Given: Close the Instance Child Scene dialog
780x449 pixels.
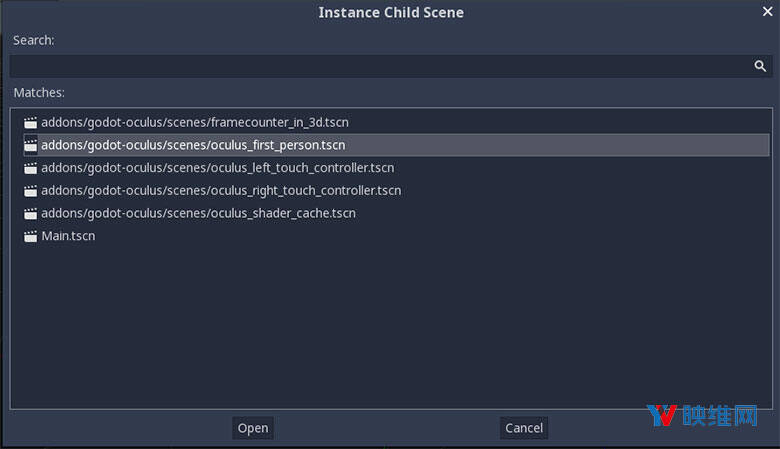Looking at the screenshot, I should 767,12.
